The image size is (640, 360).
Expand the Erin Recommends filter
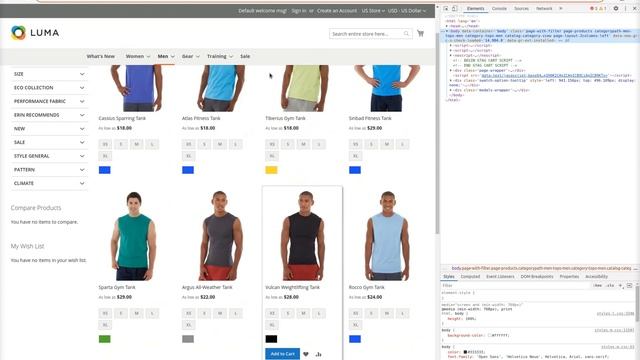pos(49,115)
